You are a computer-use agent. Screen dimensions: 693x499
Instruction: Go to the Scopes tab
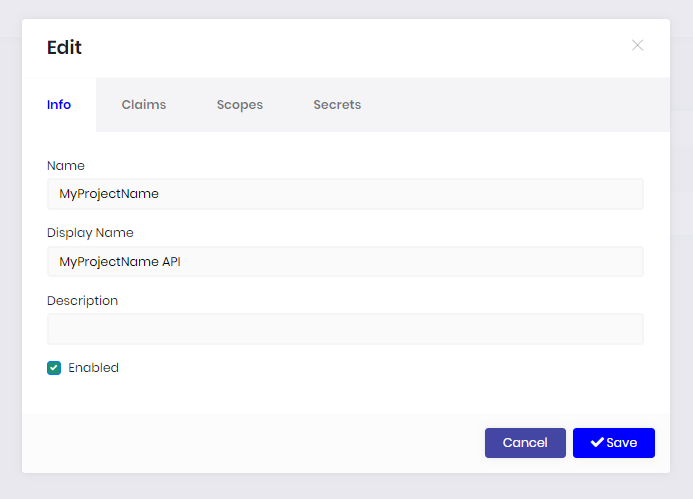(x=240, y=104)
